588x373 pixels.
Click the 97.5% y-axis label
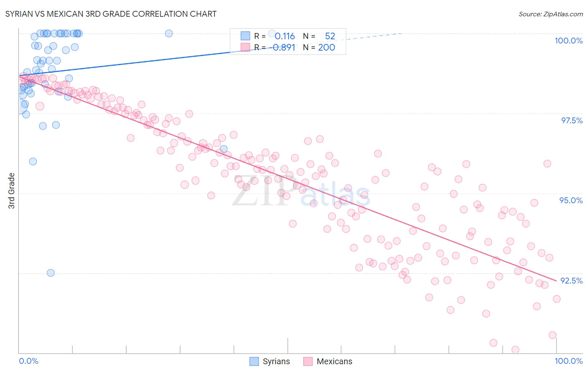572,120
